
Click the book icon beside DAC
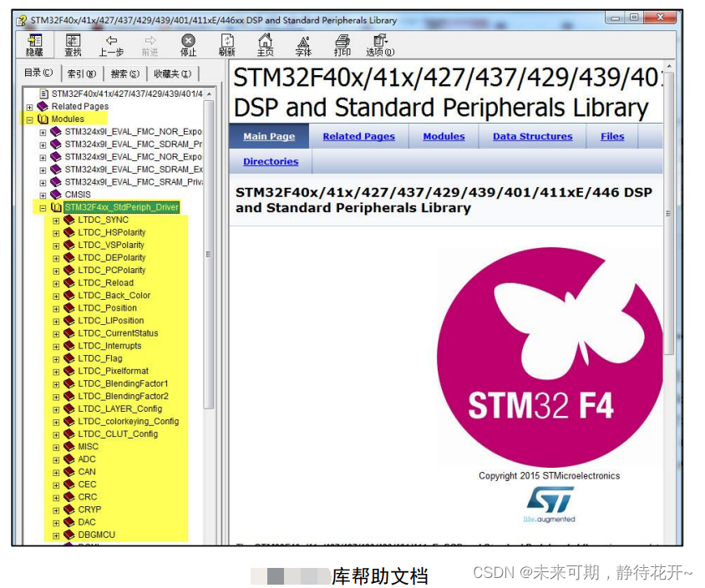68,522
